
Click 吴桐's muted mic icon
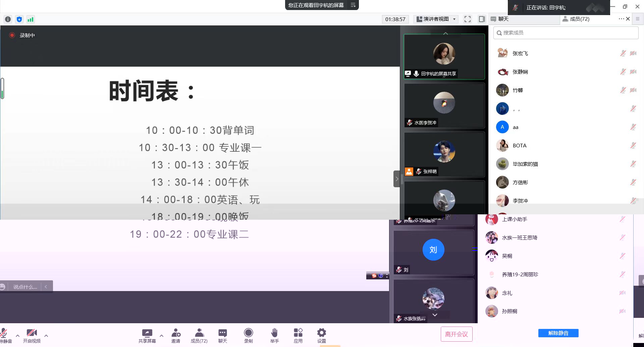623,256
